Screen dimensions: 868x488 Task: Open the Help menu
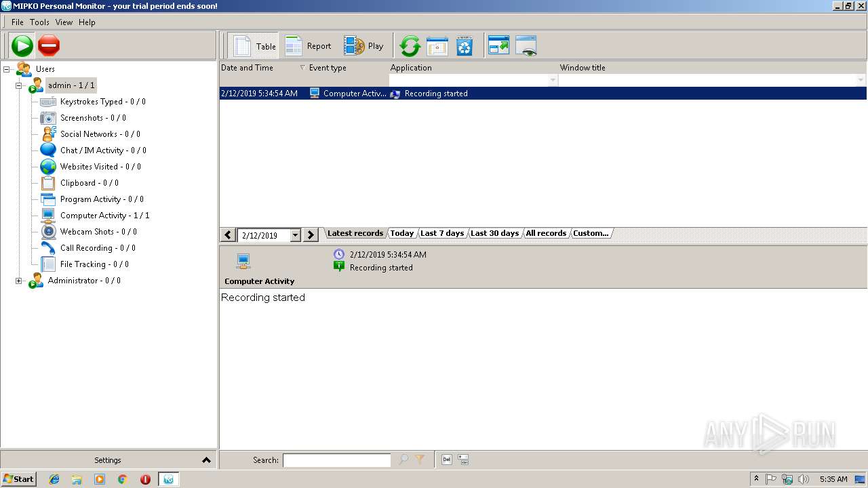click(87, 22)
